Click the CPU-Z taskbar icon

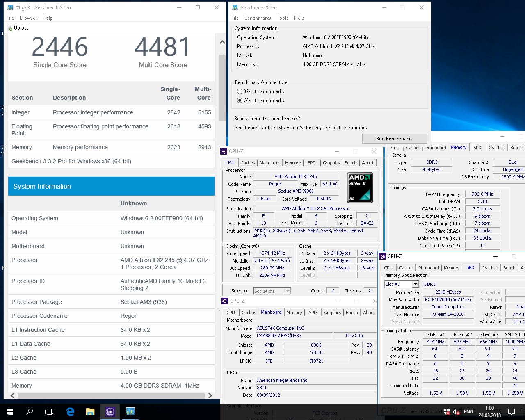[x=110, y=411]
